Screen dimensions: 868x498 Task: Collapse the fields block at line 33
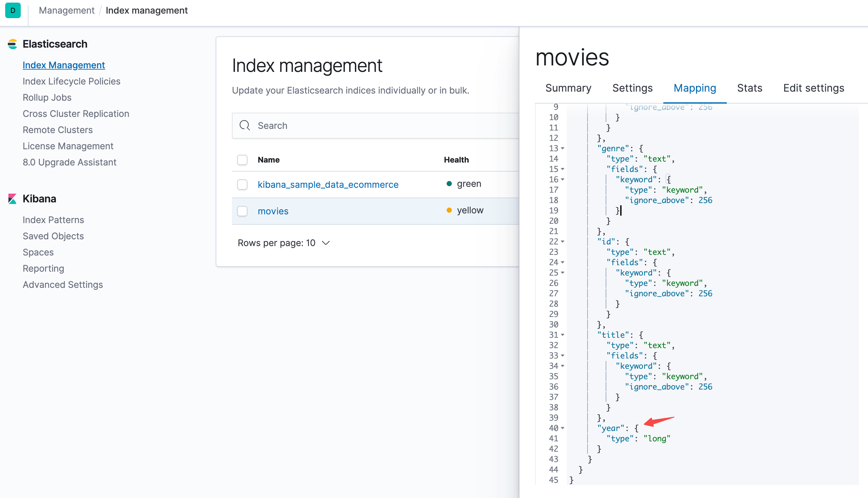tap(563, 356)
